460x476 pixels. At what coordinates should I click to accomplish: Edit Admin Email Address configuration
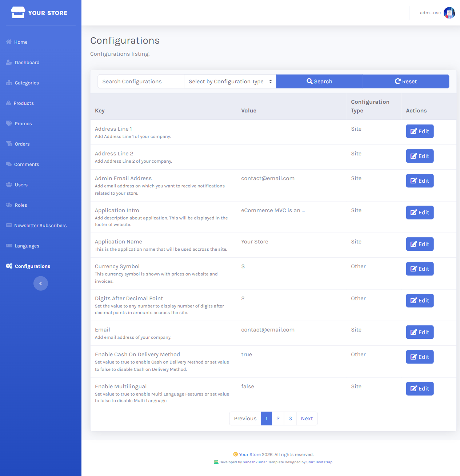pos(420,181)
